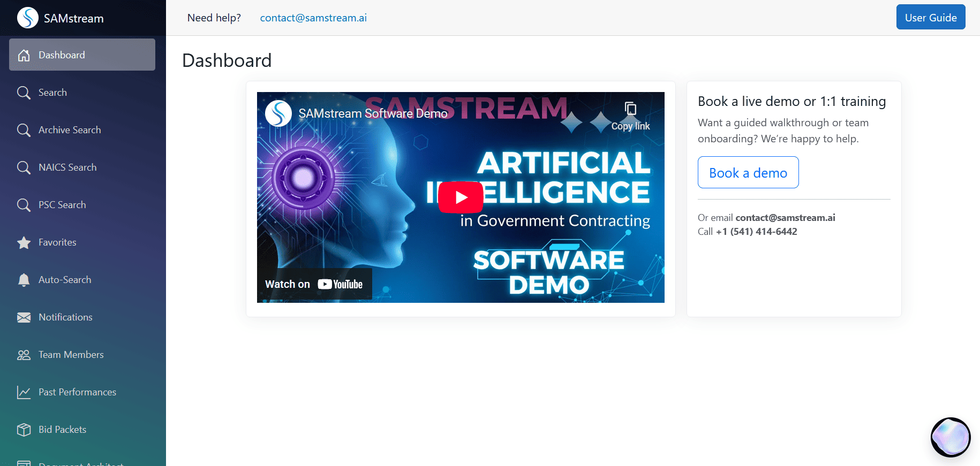The height and width of the screenshot is (466, 980).
Task: Navigate to PSC Search
Action: [x=62, y=205]
